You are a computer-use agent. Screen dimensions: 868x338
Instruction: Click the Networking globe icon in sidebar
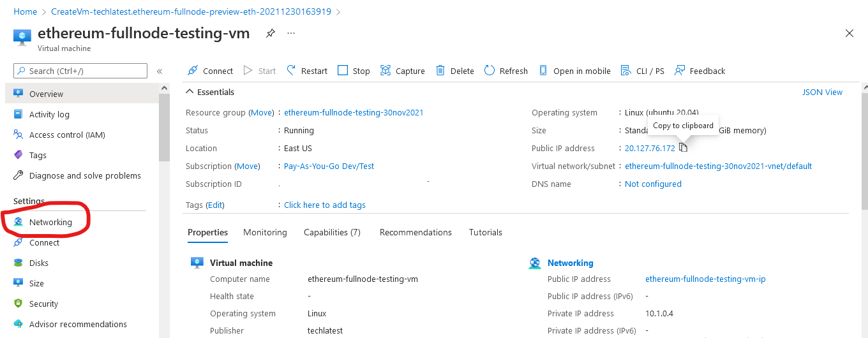click(x=18, y=222)
